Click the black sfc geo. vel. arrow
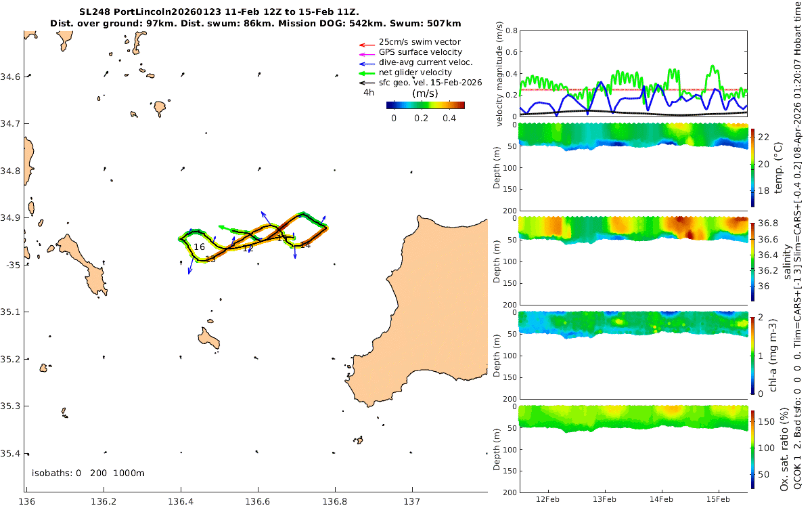Image resolution: width=812 pixels, height=508 pixels. [x=365, y=82]
